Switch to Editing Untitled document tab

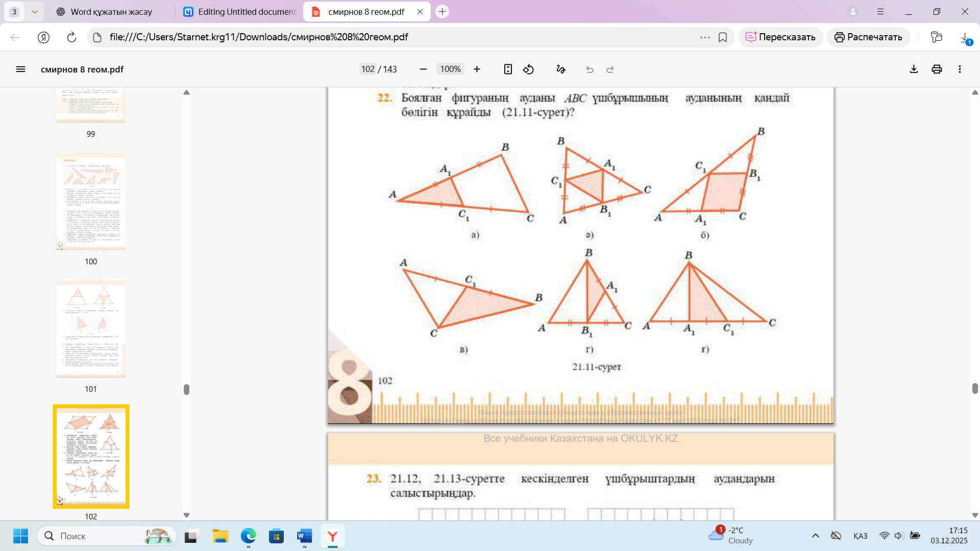[240, 11]
